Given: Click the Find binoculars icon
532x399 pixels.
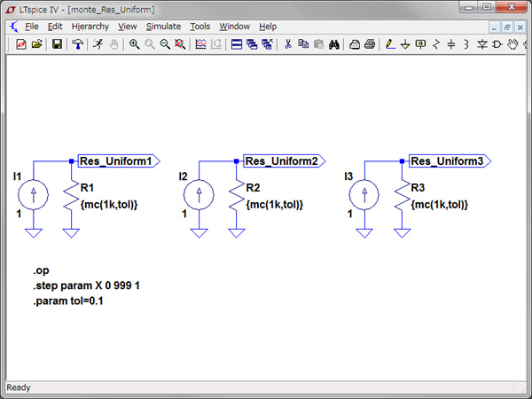Looking at the screenshot, I should click(x=334, y=44).
